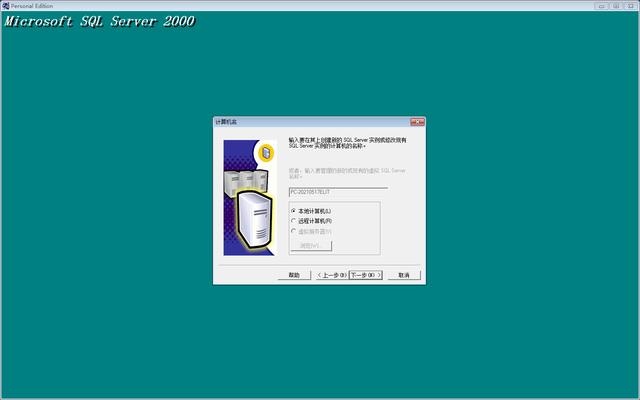Screen dimensions: 640x400
Task: Minimize the Personal Edition setup window
Action: [601, 6]
